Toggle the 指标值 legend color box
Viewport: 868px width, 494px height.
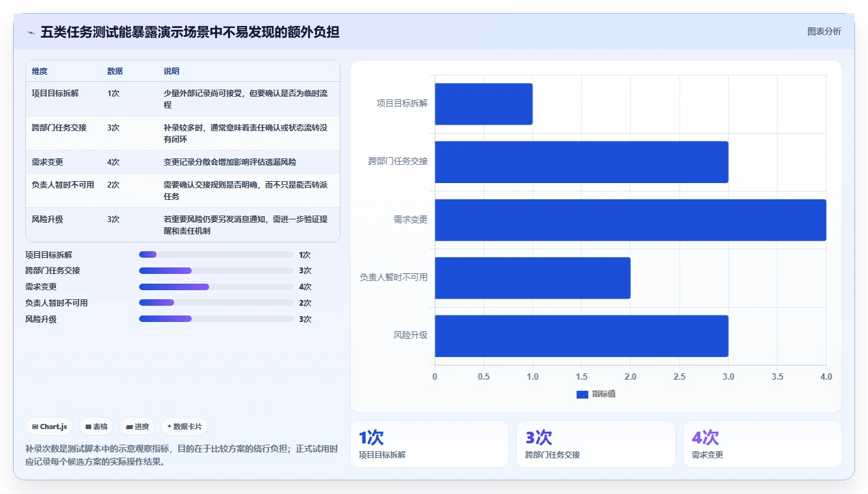pyautogui.click(x=582, y=394)
